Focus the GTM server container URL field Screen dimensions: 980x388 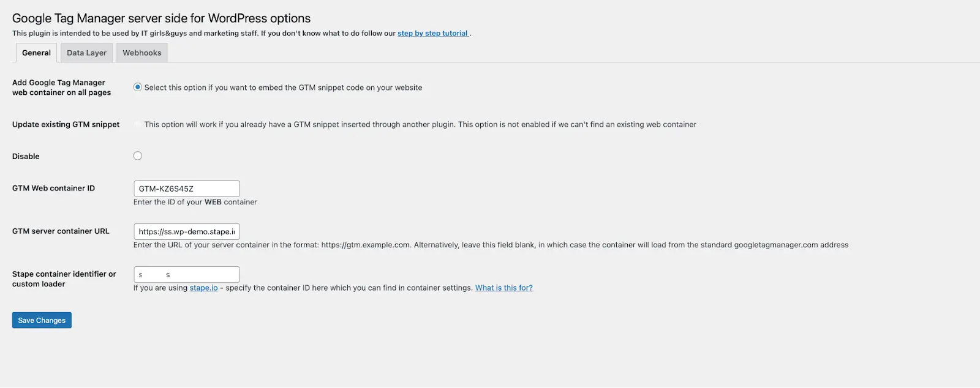pos(187,231)
